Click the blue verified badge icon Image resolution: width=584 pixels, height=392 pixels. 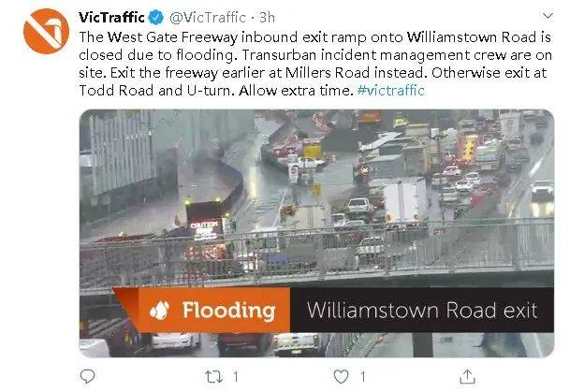point(156,18)
